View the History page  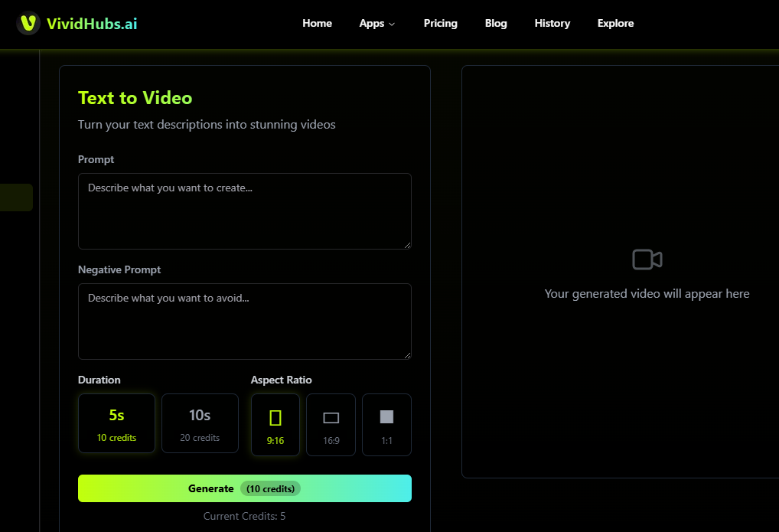(x=552, y=23)
